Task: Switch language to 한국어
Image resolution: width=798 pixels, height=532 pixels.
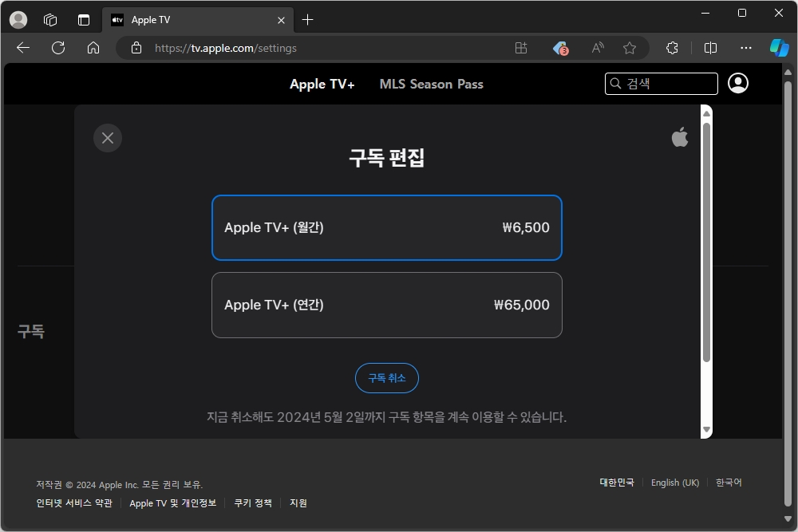Action: pos(729,483)
